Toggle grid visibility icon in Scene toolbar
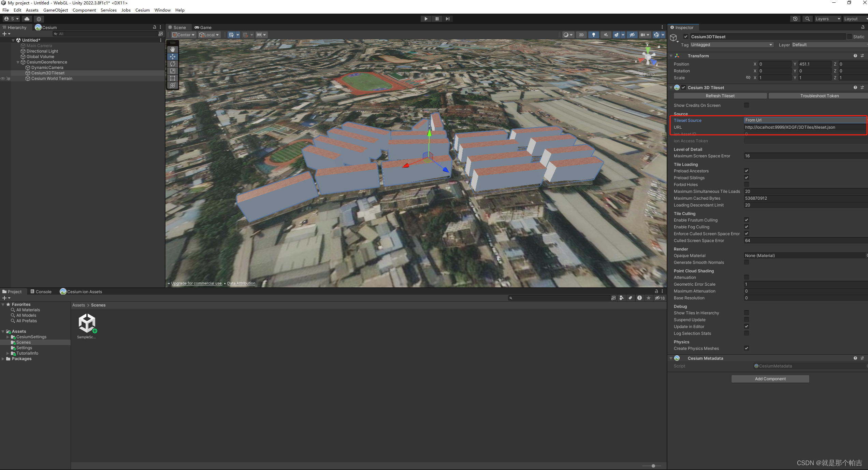The image size is (868, 470). [x=231, y=35]
